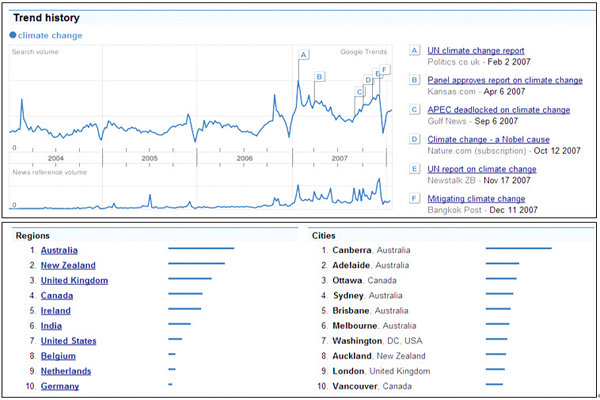600x400 pixels.
Task: Click the blue climate change legend dot
Action: 13,35
